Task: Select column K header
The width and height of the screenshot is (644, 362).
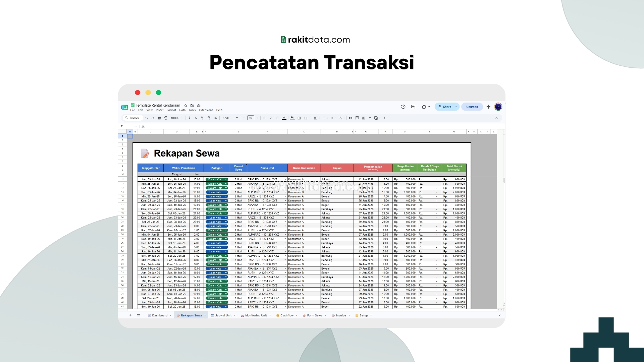Action: click(267, 132)
